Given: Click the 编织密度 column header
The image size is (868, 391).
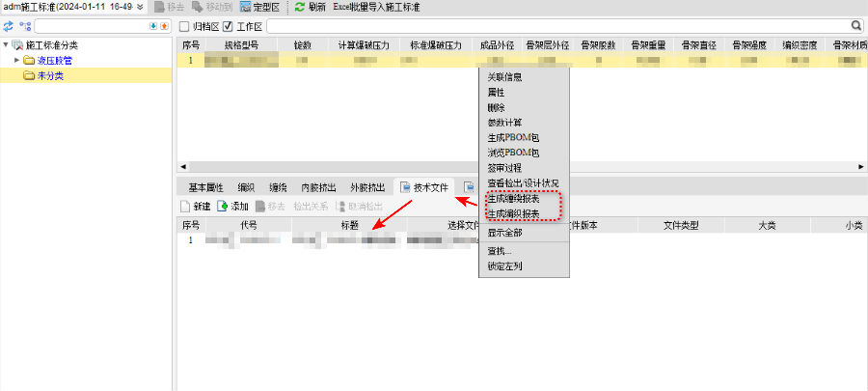Looking at the screenshot, I should pos(800,45).
